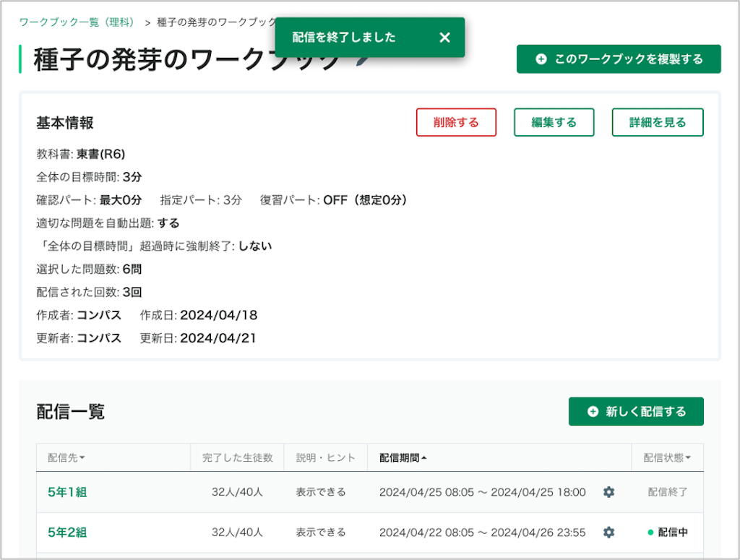
Task: Click 教科書: 東書(R6) text
Action: coord(81,155)
